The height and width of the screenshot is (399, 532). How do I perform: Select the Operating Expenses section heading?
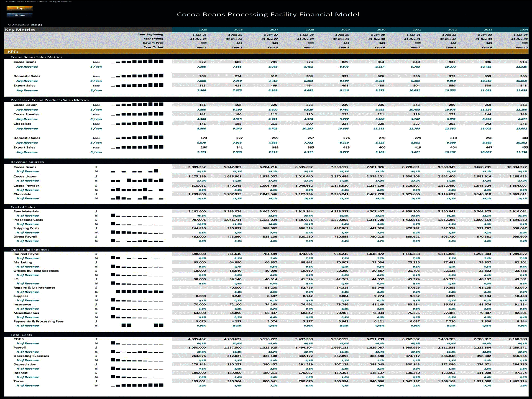(30, 250)
